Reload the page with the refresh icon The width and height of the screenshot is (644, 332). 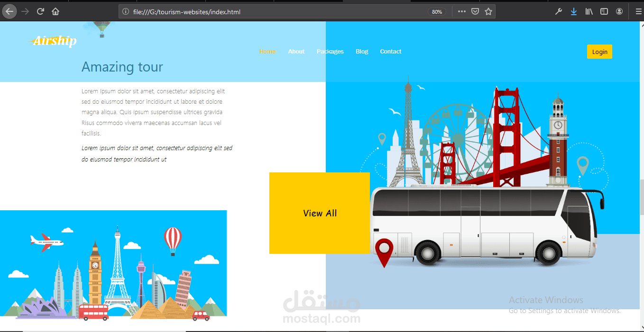pos(41,11)
